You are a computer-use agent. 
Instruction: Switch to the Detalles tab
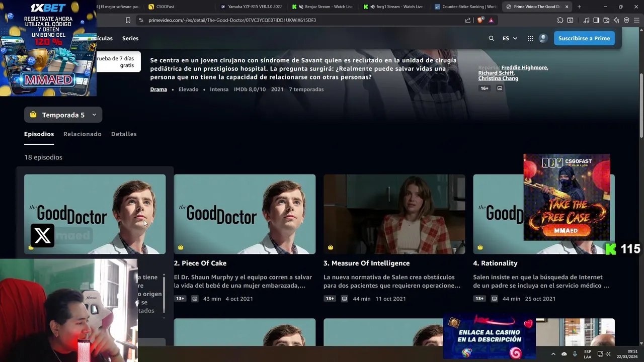pos(124,134)
